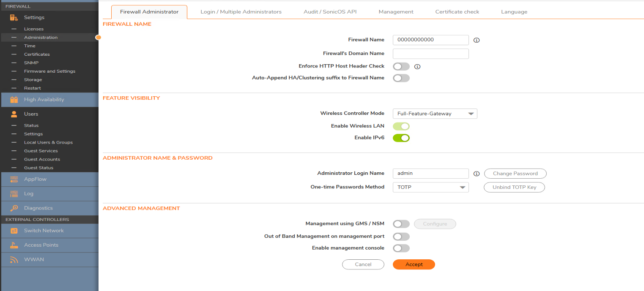The height and width of the screenshot is (291, 644).
Task: Toggle Enforce HTTP Host Header Check
Action: tap(401, 66)
